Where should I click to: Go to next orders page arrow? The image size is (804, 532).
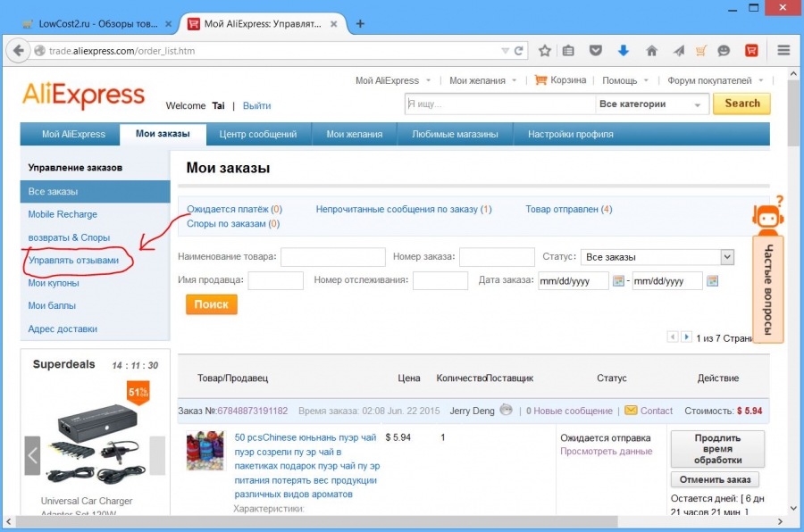click(686, 337)
